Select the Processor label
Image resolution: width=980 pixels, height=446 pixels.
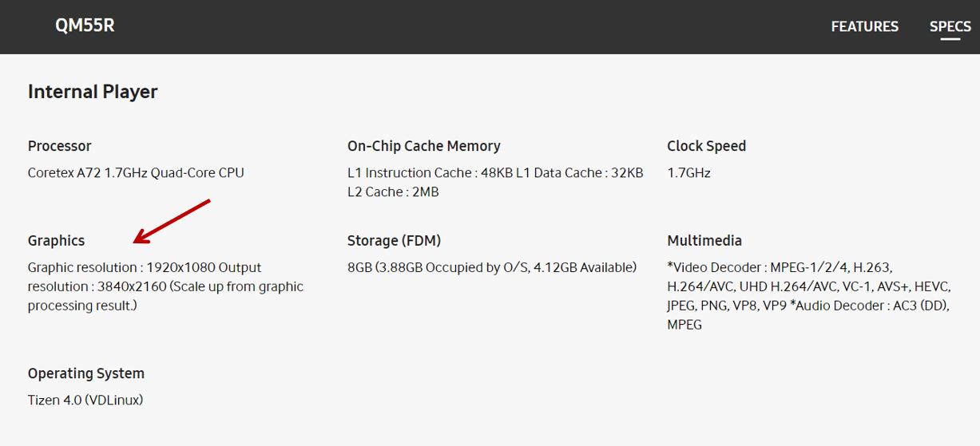[60, 146]
